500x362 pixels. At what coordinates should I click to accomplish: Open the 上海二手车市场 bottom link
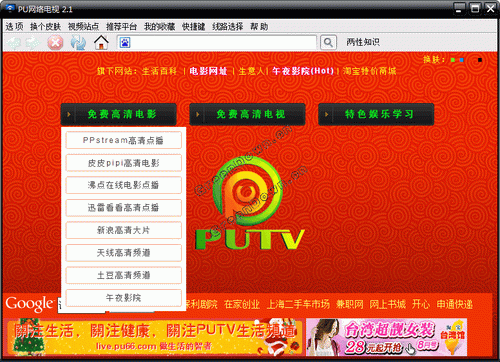pyautogui.click(x=298, y=304)
